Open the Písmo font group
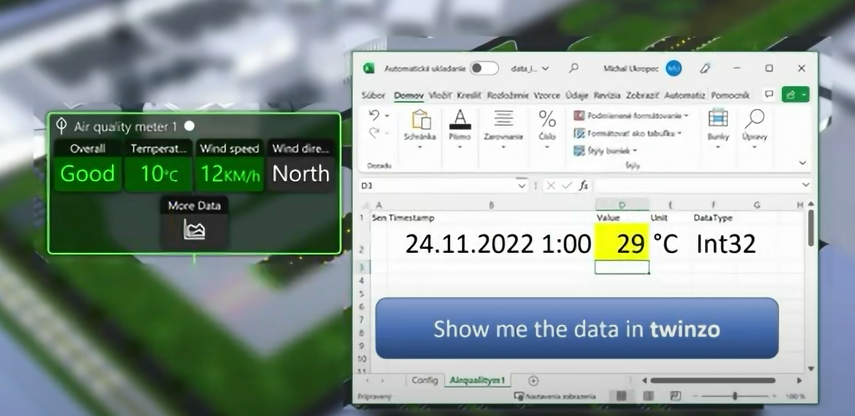 coord(460,129)
